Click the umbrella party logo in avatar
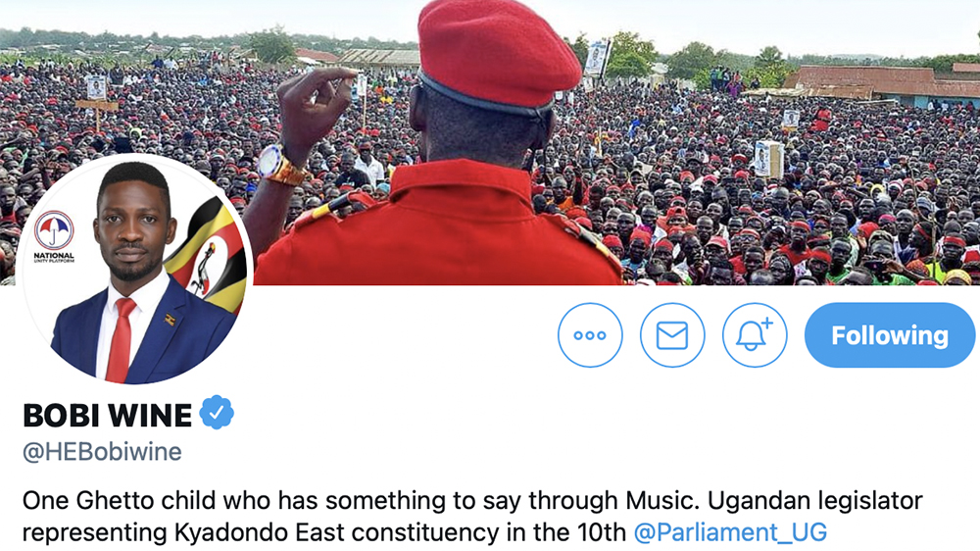 (54, 229)
